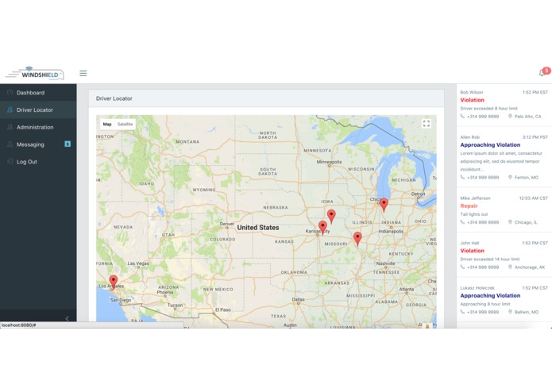Click the name 'Bob Wilson'

[471, 92]
